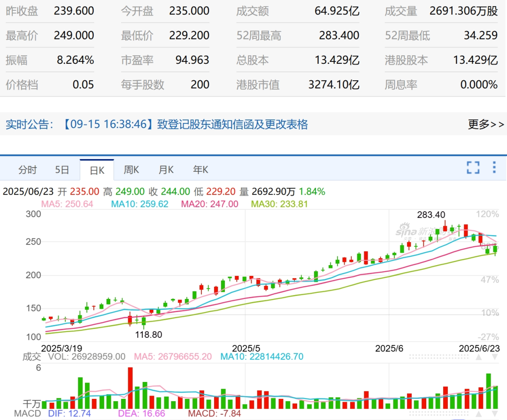The height and width of the screenshot is (420, 507).
Task: Click the 昨收盘 value 239.600
Action: pyautogui.click(x=74, y=11)
